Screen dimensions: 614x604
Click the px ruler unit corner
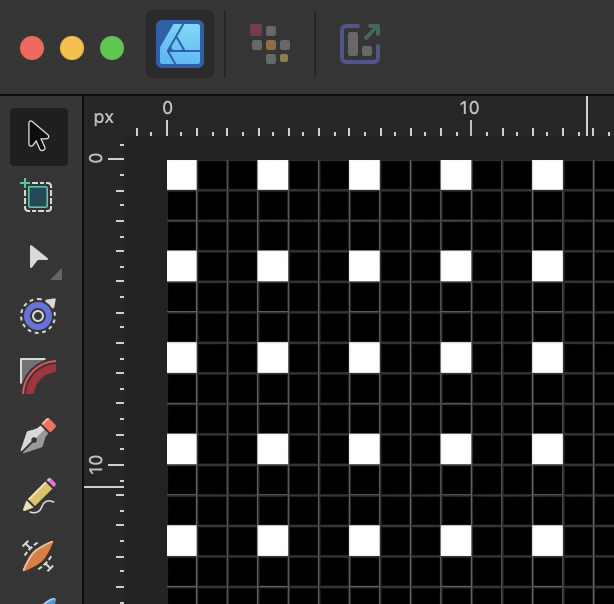pos(104,117)
